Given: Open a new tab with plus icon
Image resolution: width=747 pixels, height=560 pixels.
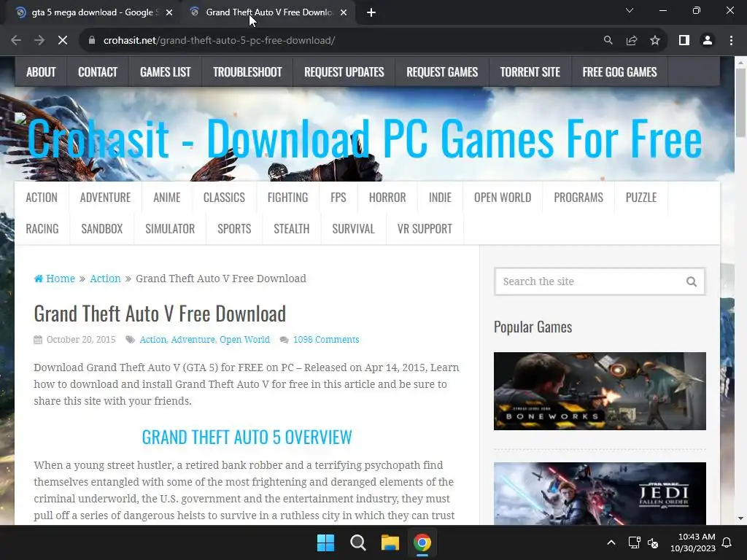Looking at the screenshot, I should tap(371, 12).
